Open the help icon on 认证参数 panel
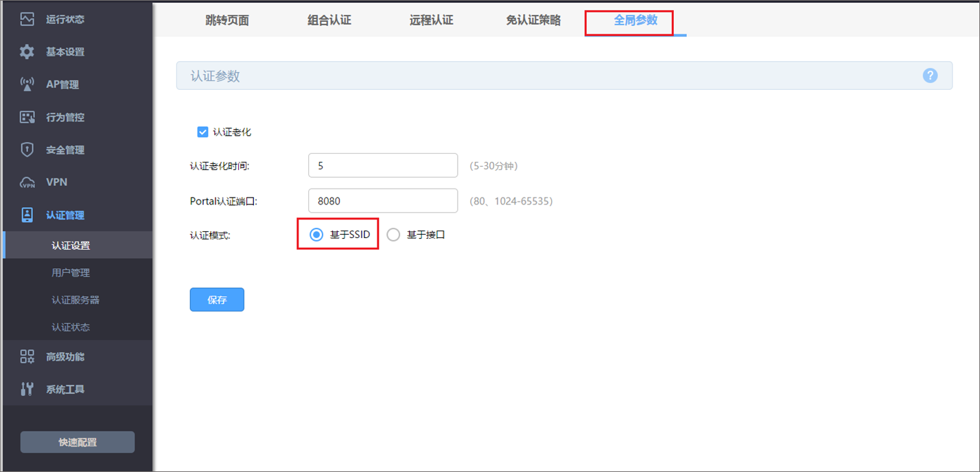The width and height of the screenshot is (980, 472). (930, 75)
